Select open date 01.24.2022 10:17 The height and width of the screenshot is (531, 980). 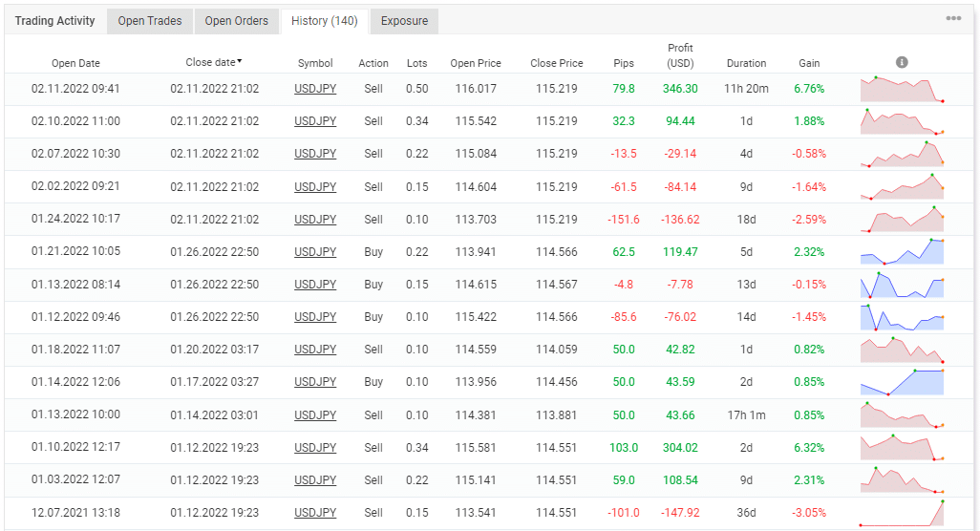pos(75,220)
